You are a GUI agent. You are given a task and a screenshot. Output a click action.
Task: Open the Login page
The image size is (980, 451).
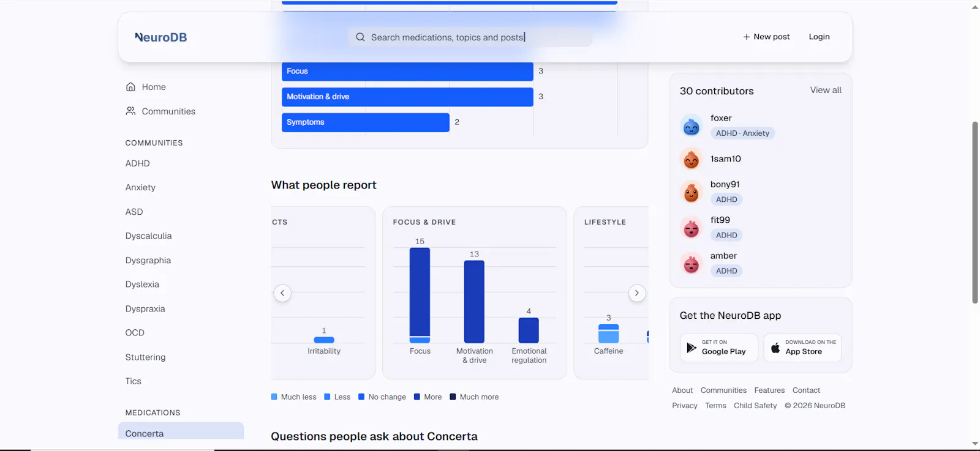[819, 37]
